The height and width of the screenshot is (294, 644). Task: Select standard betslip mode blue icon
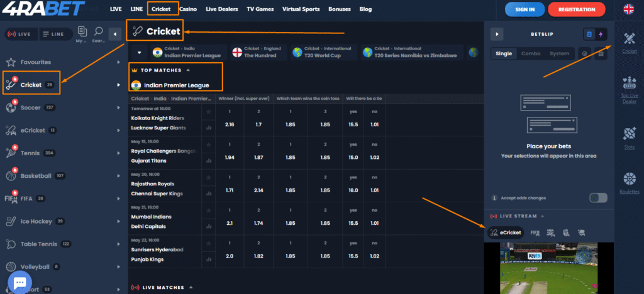tap(589, 35)
